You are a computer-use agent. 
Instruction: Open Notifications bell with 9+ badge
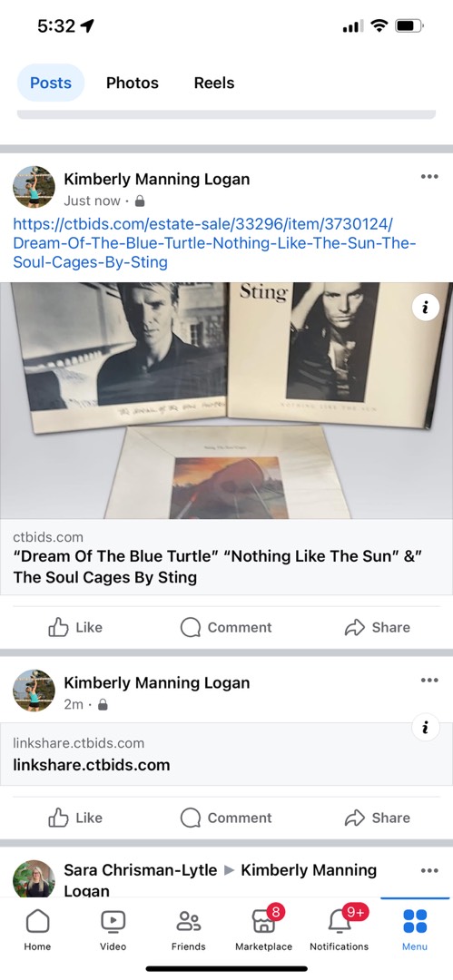340,928
